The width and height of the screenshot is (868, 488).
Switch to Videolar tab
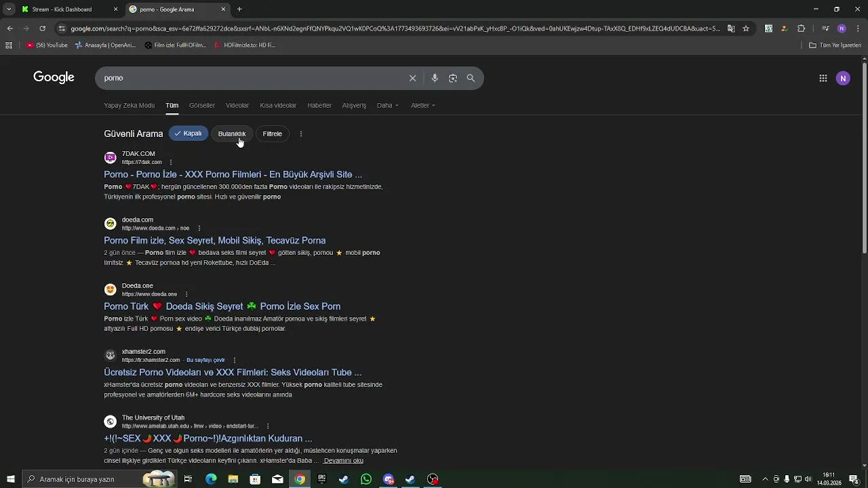[x=237, y=105]
